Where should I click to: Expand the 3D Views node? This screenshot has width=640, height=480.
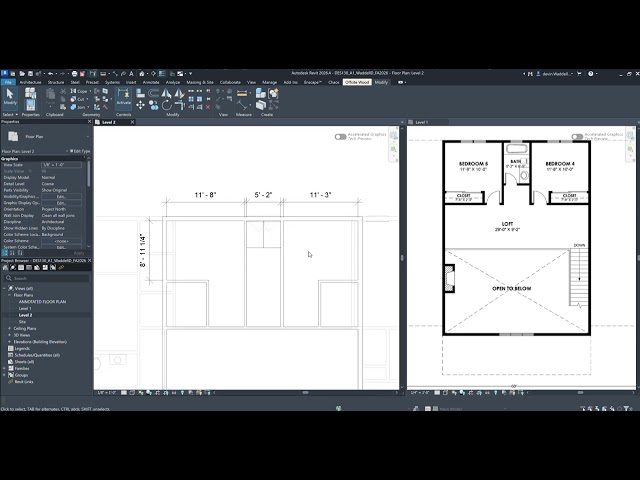coord(9,335)
